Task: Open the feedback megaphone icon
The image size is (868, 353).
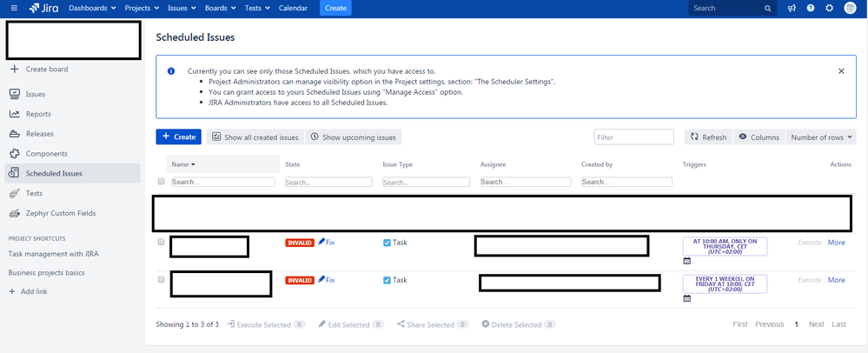Action: click(x=792, y=9)
